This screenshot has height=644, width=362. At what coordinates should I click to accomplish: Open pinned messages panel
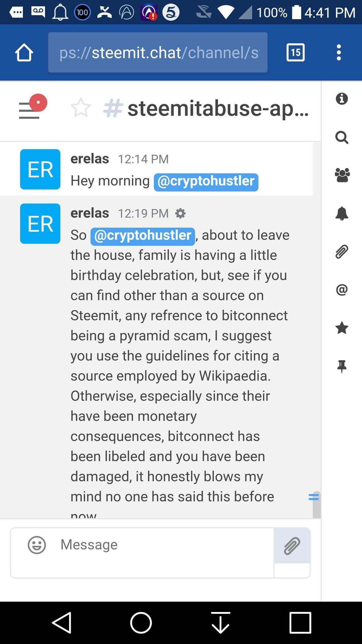tap(342, 366)
